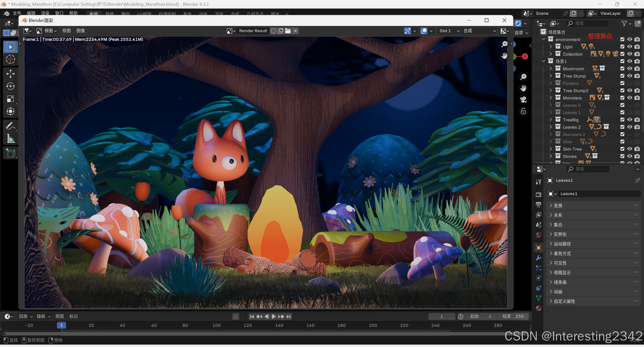This screenshot has height=347, width=644.
Task: Select the Rotate tool in left toolbar
Action: click(10, 86)
